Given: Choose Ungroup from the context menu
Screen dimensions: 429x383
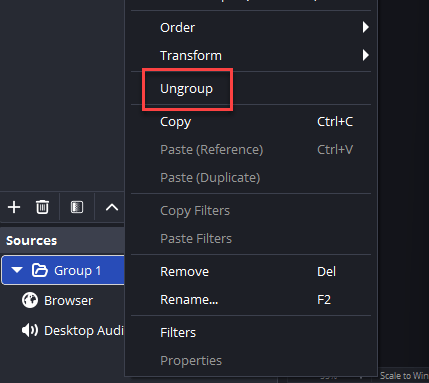Looking at the screenshot, I should coord(251,89).
